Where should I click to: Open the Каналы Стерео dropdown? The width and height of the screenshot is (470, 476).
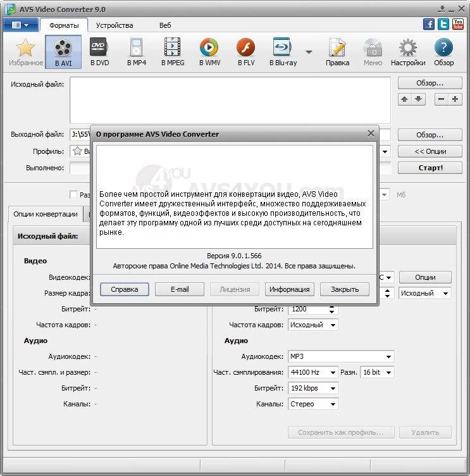tap(313, 404)
